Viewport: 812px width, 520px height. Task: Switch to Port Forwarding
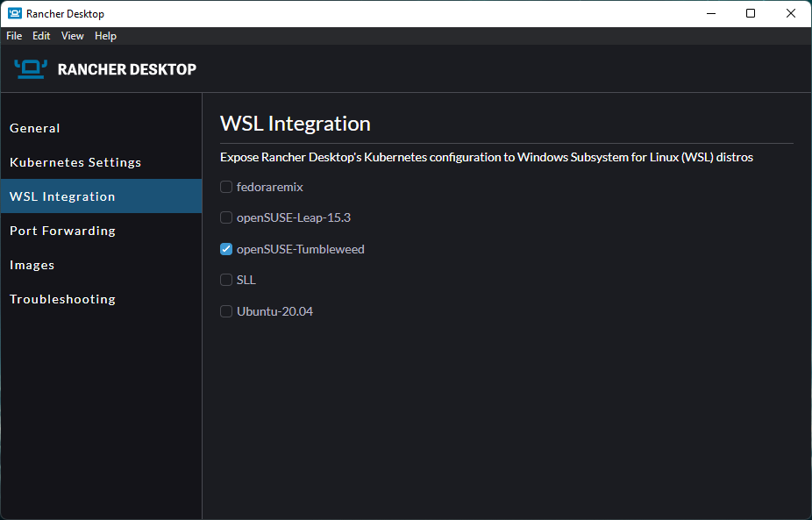(x=62, y=231)
